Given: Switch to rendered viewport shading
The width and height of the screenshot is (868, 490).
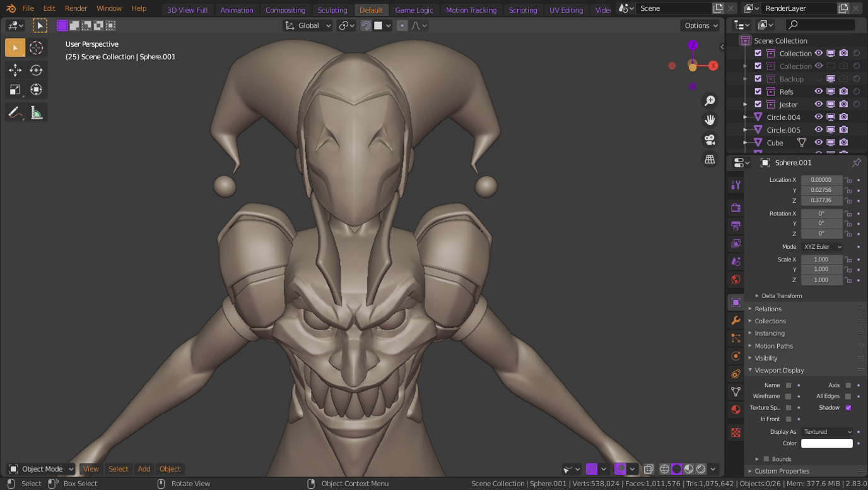Looking at the screenshot, I should pos(701,469).
